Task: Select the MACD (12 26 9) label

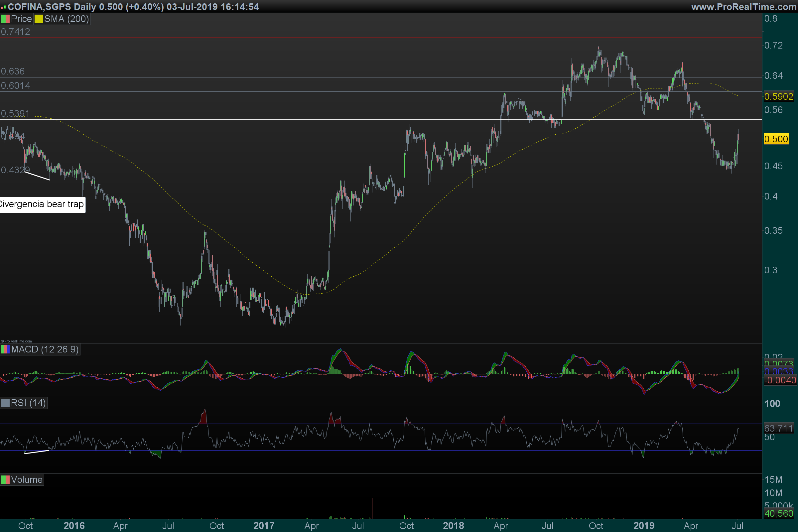Action: point(45,349)
